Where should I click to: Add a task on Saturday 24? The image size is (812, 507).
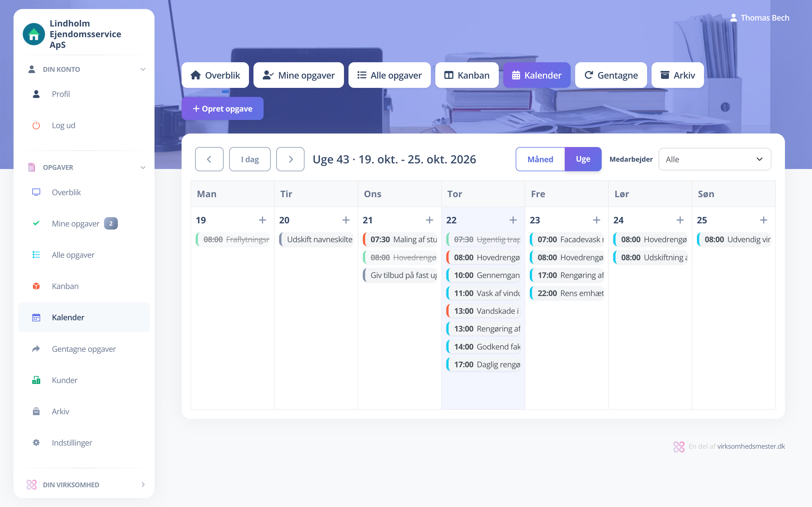click(x=680, y=220)
